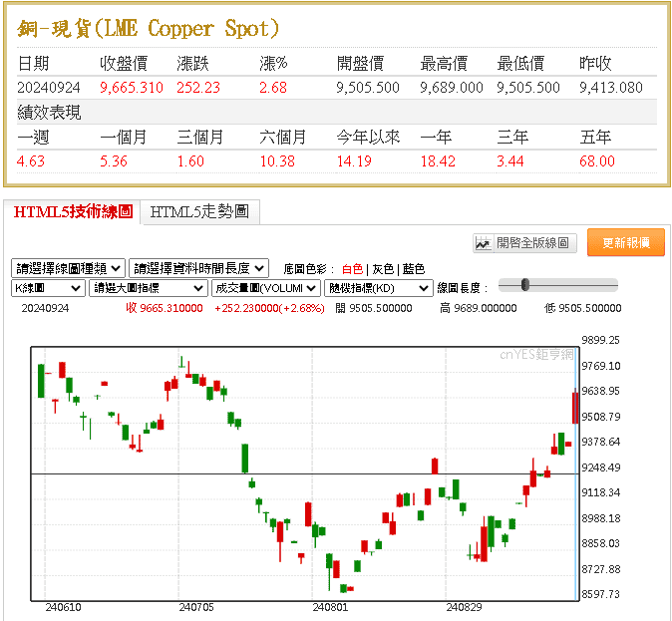This screenshot has width=672, height=621.
Task: Click the 240705 date label on the axis
Action: 196,607
